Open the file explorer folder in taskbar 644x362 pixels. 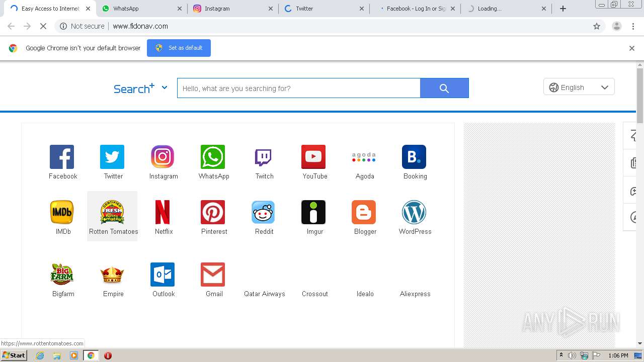point(57,355)
